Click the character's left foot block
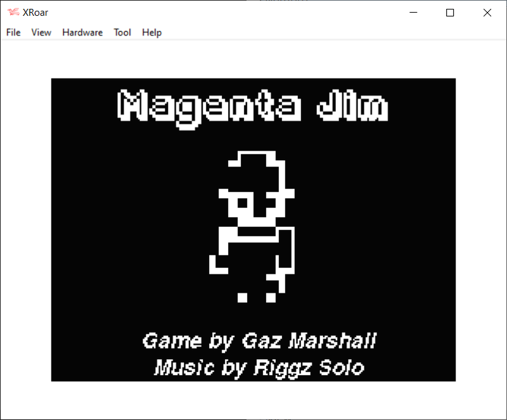The height and width of the screenshot is (420, 507). tap(242, 296)
